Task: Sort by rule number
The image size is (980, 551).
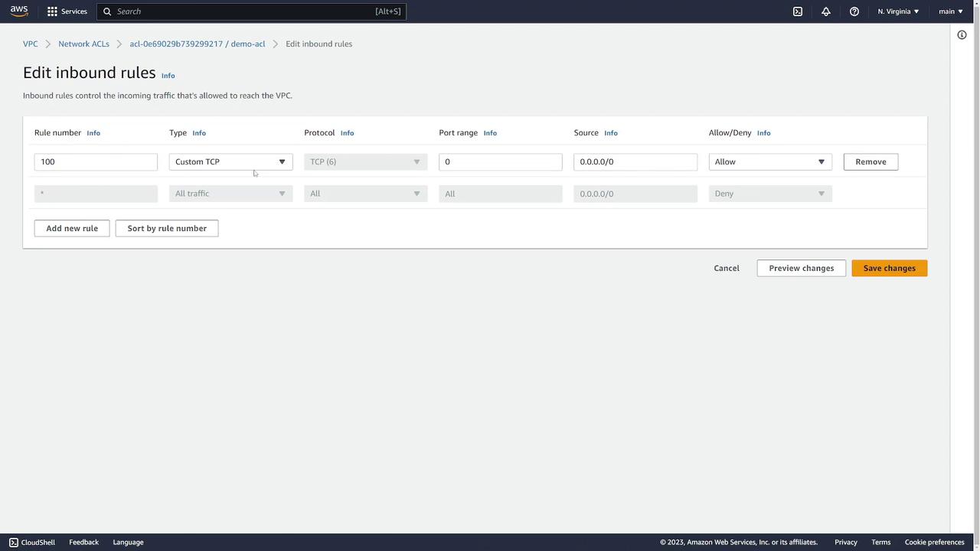Action: pos(167,228)
